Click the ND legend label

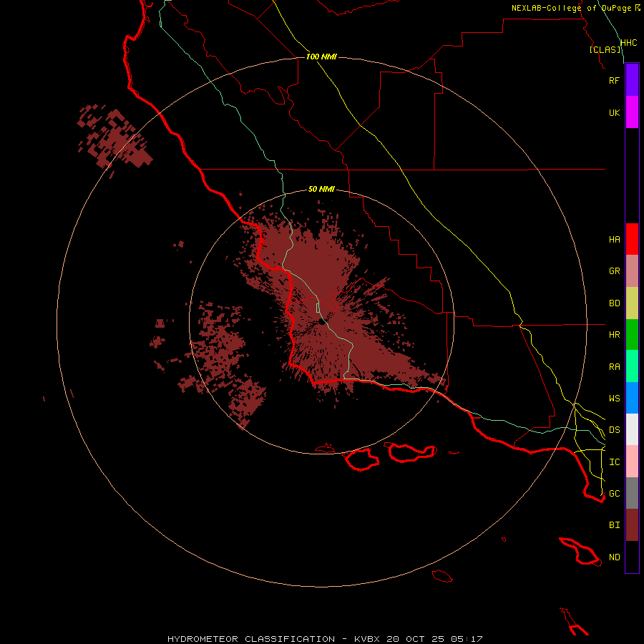click(614, 557)
